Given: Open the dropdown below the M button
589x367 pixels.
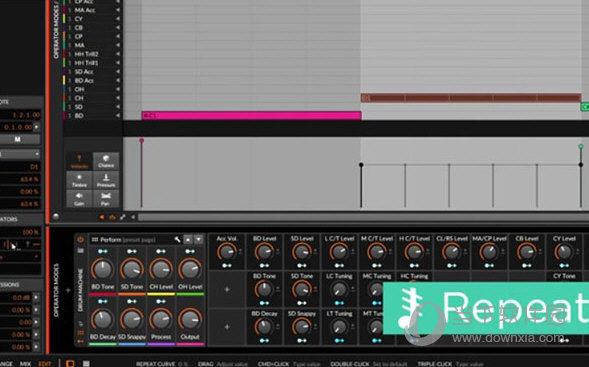Looking at the screenshot, I should pyautogui.click(x=20, y=154).
